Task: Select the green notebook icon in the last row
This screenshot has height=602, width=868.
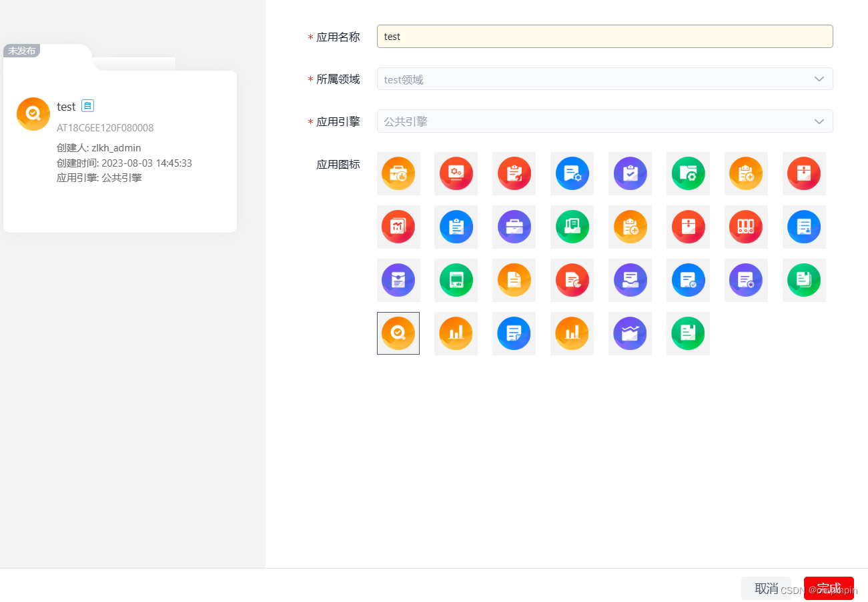Action: click(x=688, y=333)
